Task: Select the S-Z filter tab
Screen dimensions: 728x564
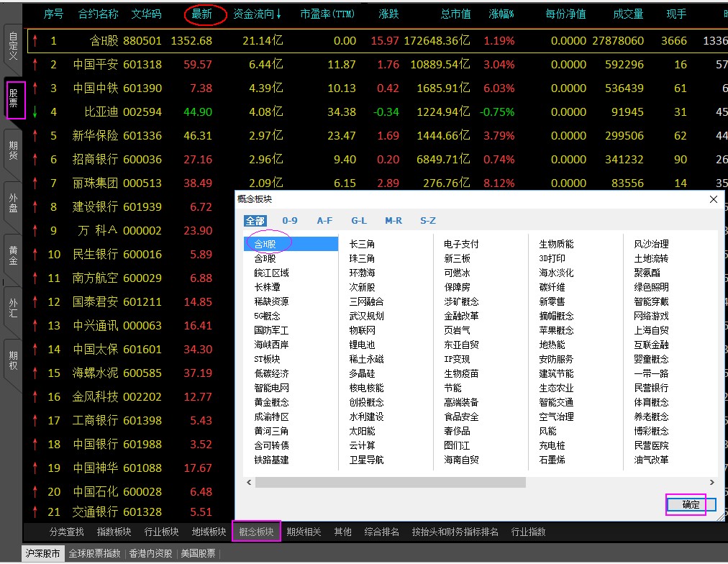Action: click(x=427, y=221)
